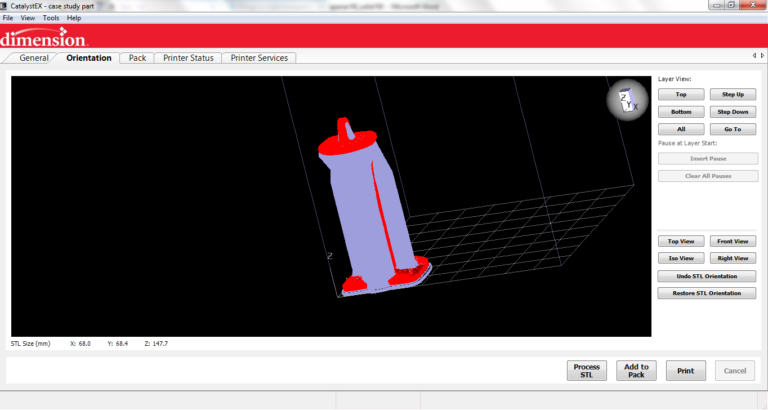Show All layers button
The image size is (768, 410).
click(x=681, y=129)
